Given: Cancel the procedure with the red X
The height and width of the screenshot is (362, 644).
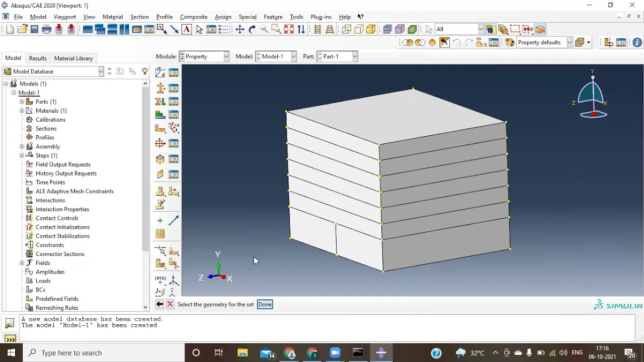Looking at the screenshot, I should (170, 304).
